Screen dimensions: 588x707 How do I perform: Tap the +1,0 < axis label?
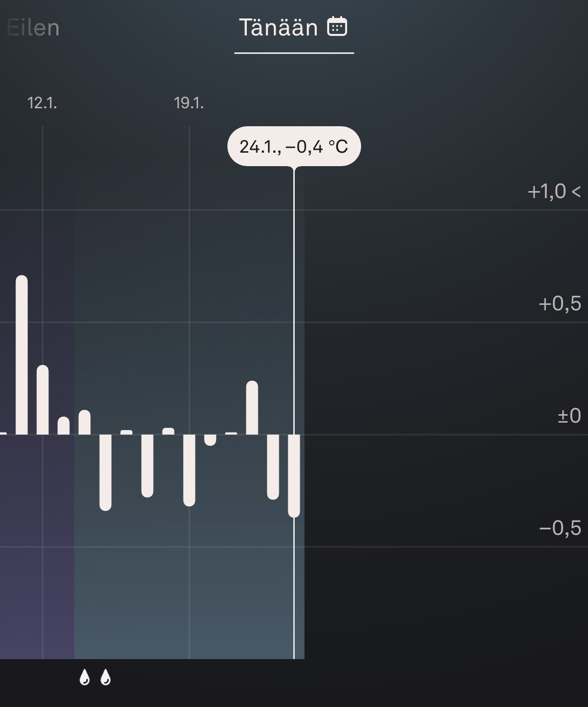554,192
